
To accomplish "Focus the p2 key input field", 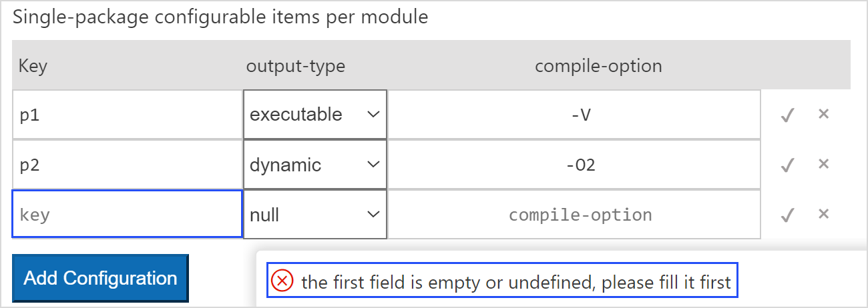I will point(127,165).
